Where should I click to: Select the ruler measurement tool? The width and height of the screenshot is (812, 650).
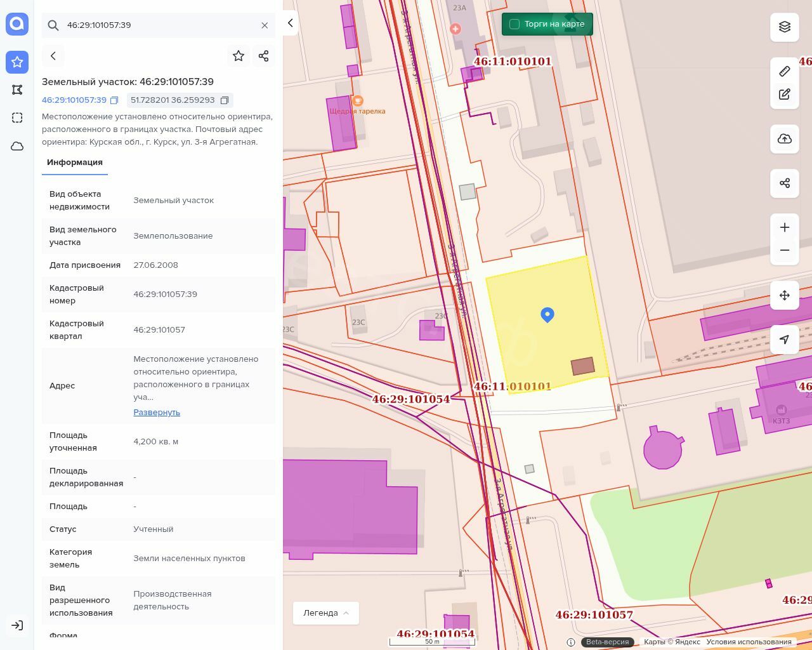[785, 72]
